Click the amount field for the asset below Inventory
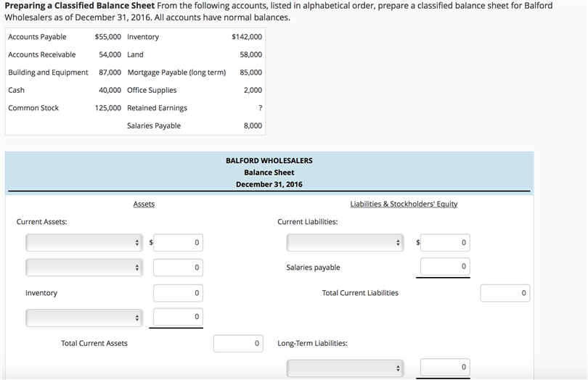Screen dimensions: 588x380 coord(178,317)
